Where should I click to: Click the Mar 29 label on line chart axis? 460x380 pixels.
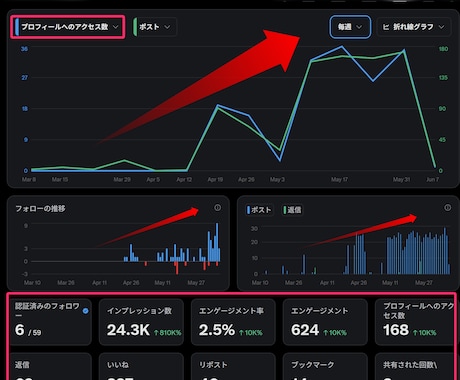point(122,179)
